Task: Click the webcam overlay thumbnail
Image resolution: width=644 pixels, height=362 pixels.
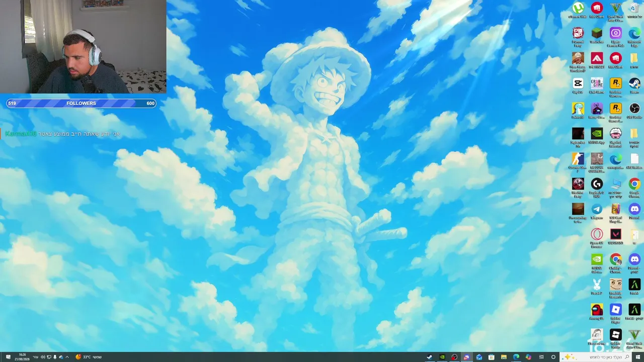Action: point(83,47)
